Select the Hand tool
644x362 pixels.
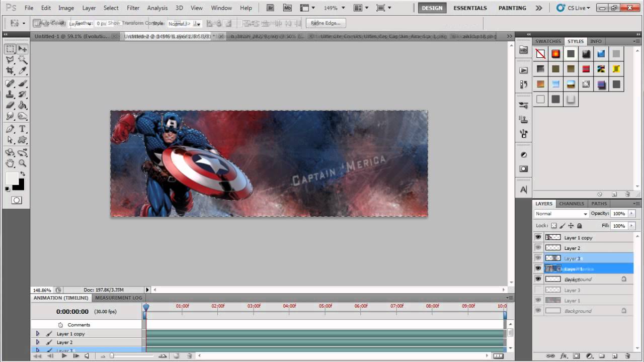click(10, 163)
